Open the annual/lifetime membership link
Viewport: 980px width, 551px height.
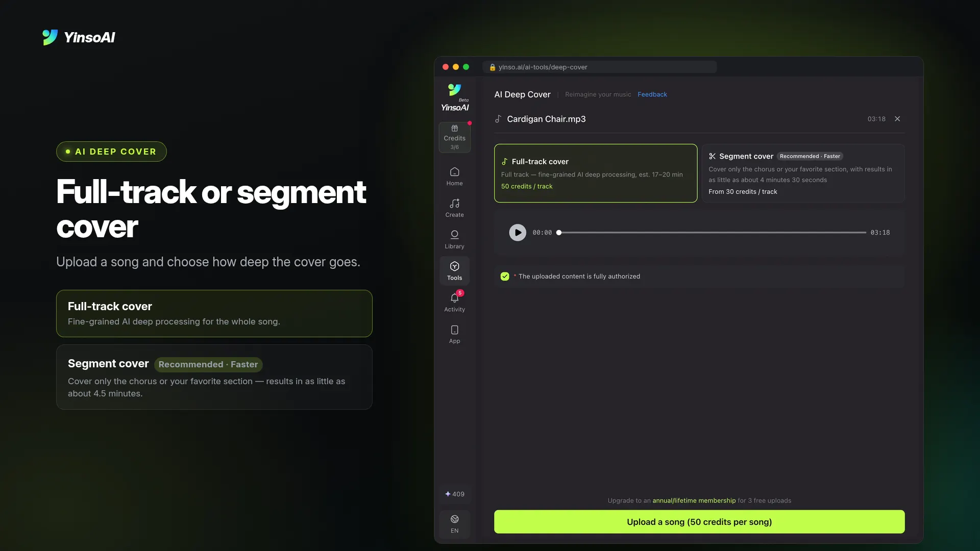pos(694,500)
